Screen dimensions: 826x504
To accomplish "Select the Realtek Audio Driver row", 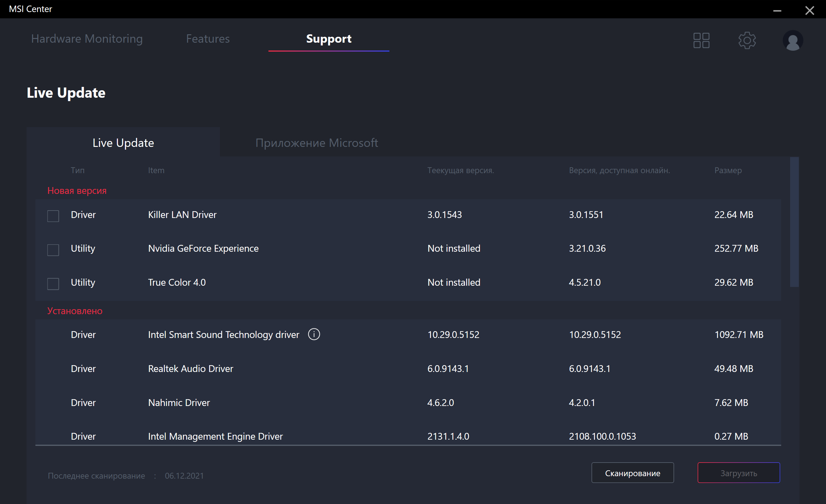I will point(190,369).
